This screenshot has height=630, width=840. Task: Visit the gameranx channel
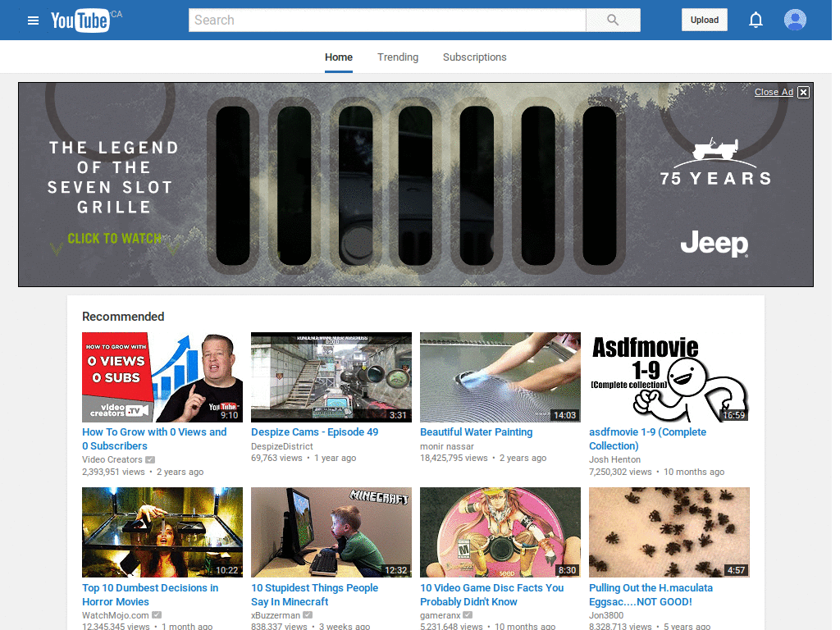[440, 615]
